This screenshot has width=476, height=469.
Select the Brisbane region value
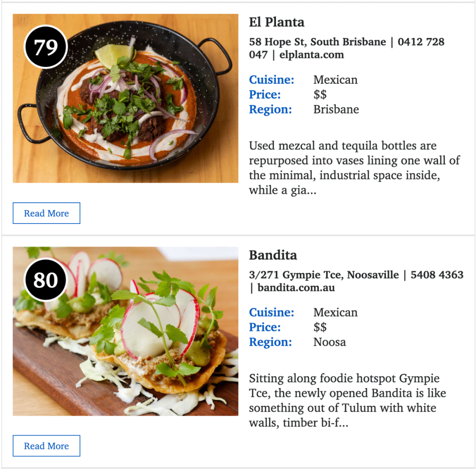[336, 109]
